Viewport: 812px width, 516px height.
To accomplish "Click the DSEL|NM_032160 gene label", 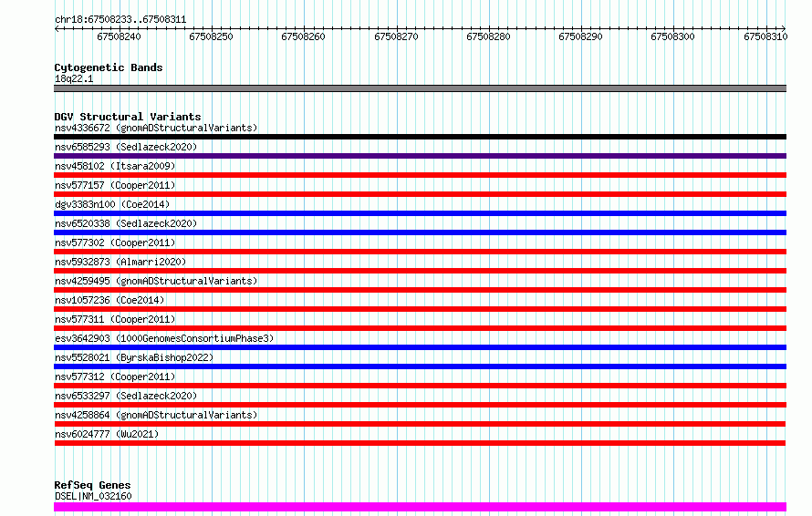I will point(93,496).
